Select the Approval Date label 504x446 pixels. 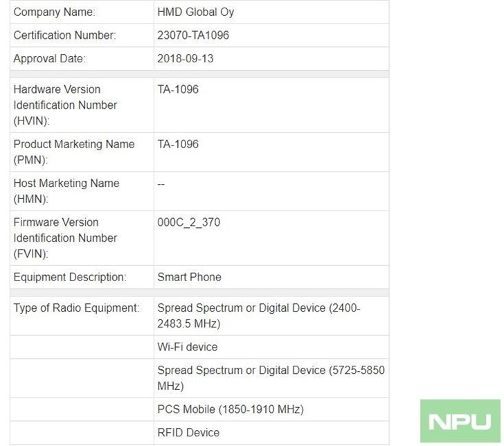(50, 59)
